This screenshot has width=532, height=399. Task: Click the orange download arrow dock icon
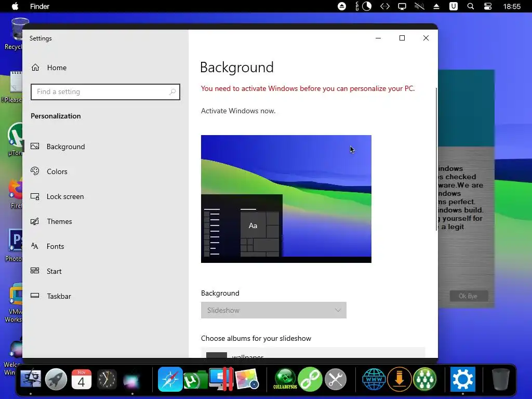(x=400, y=379)
